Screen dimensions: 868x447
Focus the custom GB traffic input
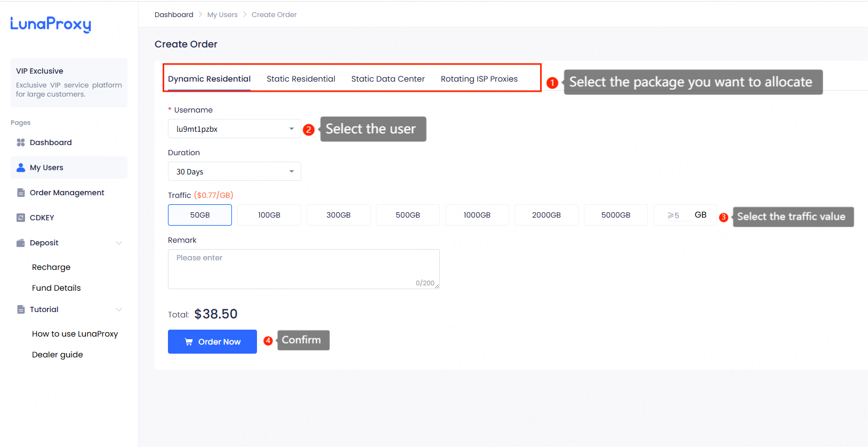[x=676, y=215]
